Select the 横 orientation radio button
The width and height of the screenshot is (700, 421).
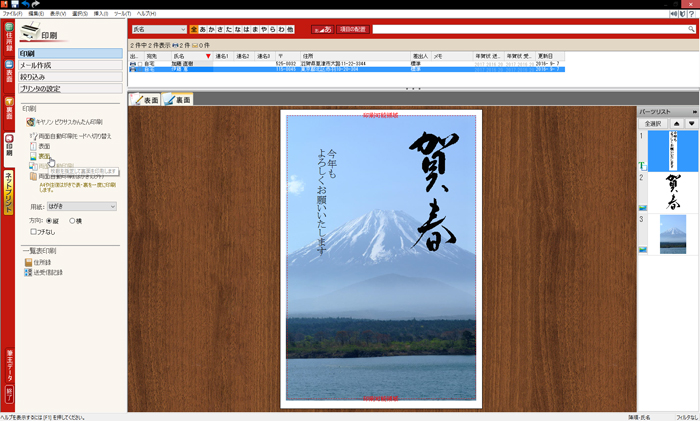[72, 220]
